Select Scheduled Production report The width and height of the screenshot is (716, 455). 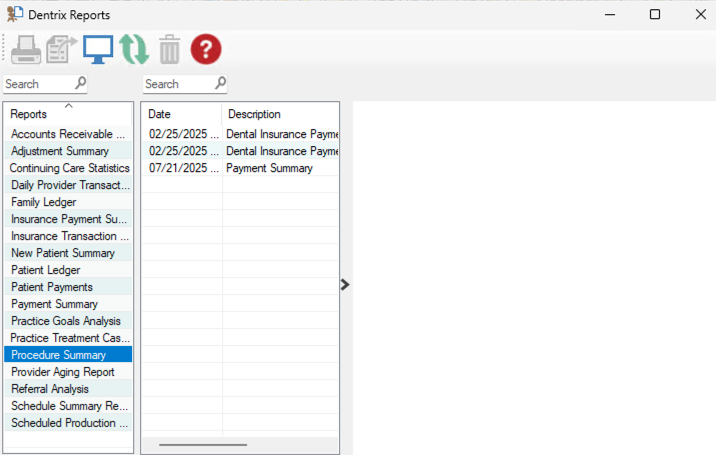[68, 423]
